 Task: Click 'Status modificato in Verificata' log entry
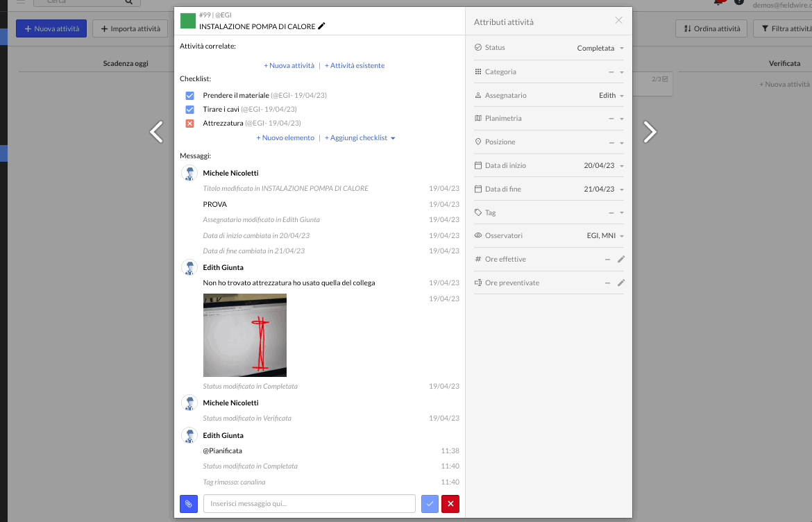(x=247, y=418)
